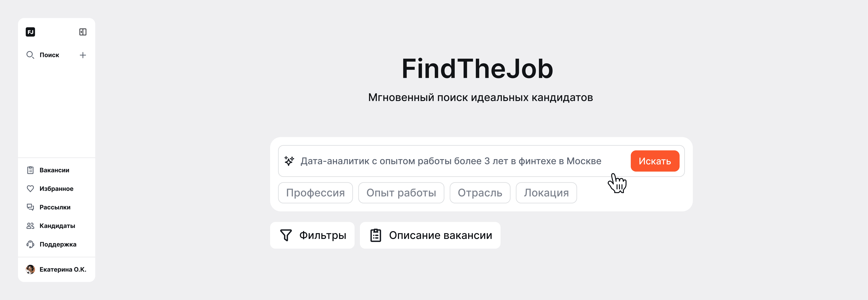Switch to Поиск in the sidebar
The image size is (868, 300).
coord(49,55)
